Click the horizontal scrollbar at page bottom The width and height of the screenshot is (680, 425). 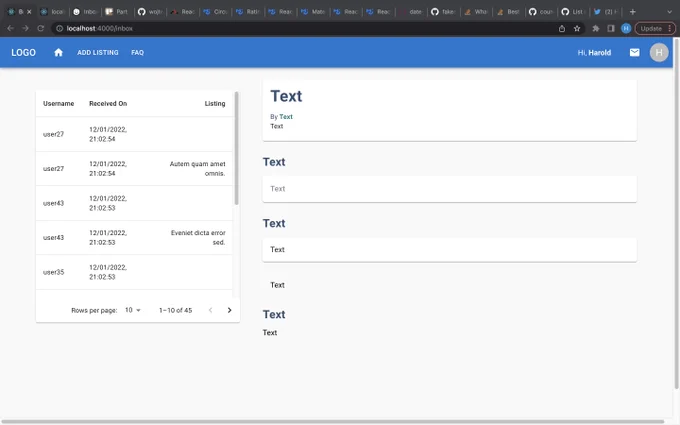[332, 422]
